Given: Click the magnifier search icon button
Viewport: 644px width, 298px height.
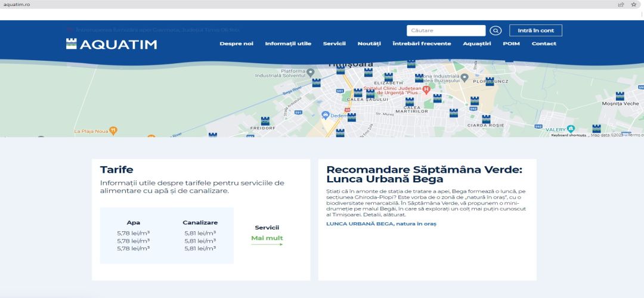Looking at the screenshot, I should (496, 30).
